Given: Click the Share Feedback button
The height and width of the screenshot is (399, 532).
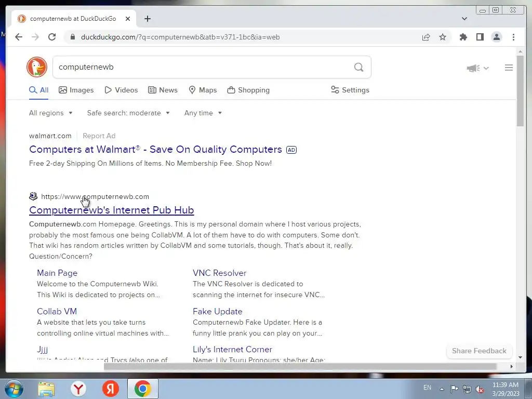Looking at the screenshot, I should pos(479,351).
